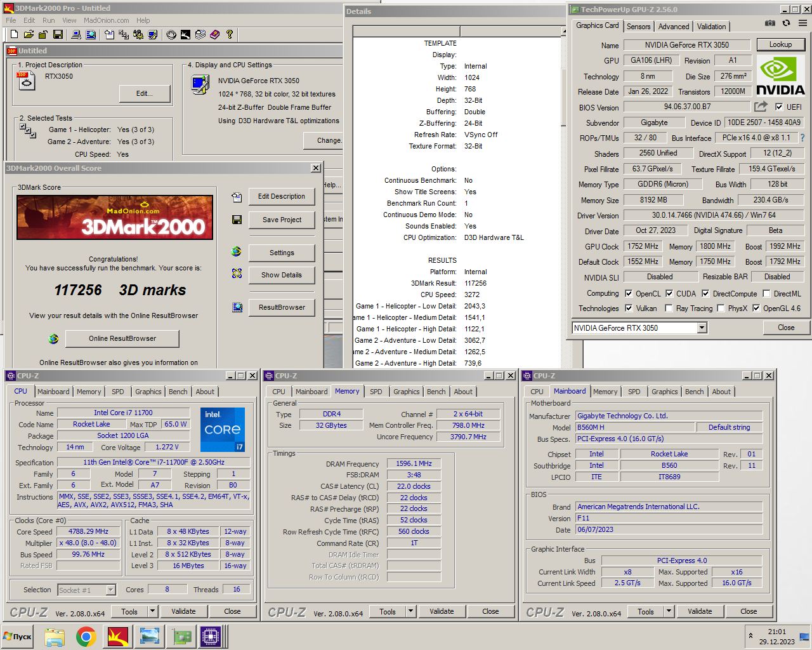The height and width of the screenshot is (650, 812).
Task: Click the floppy disk Save icon in 3DMark toolbar
Action: tap(58, 34)
